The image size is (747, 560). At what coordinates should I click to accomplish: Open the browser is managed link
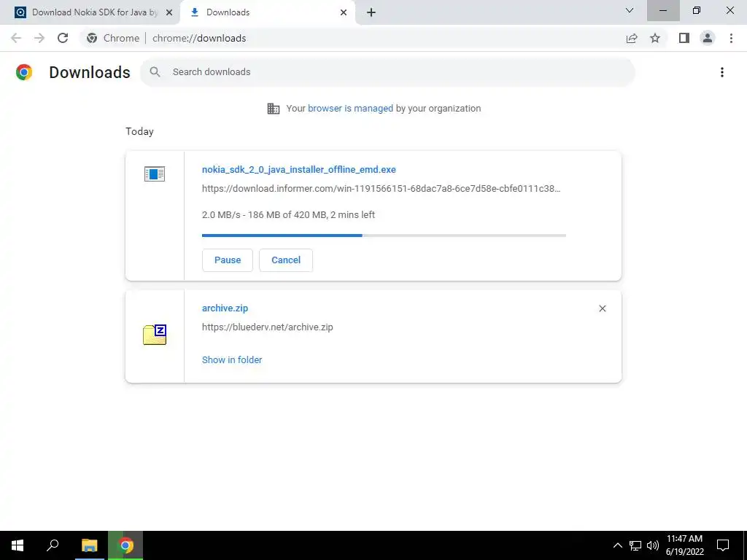pos(350,109)
